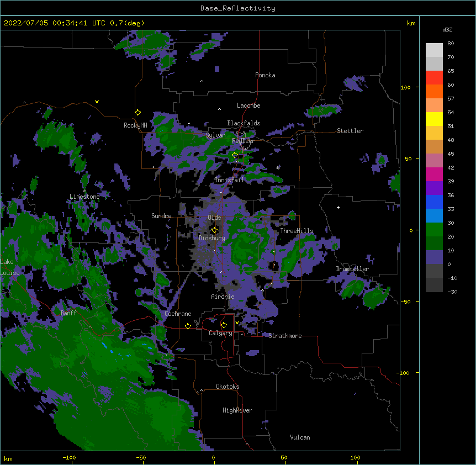This screenshot has width=476, height=465.
Task: Click the yellow diamond marker right of Cochrane
Action: pyautogui.click(x=188, y=326)
